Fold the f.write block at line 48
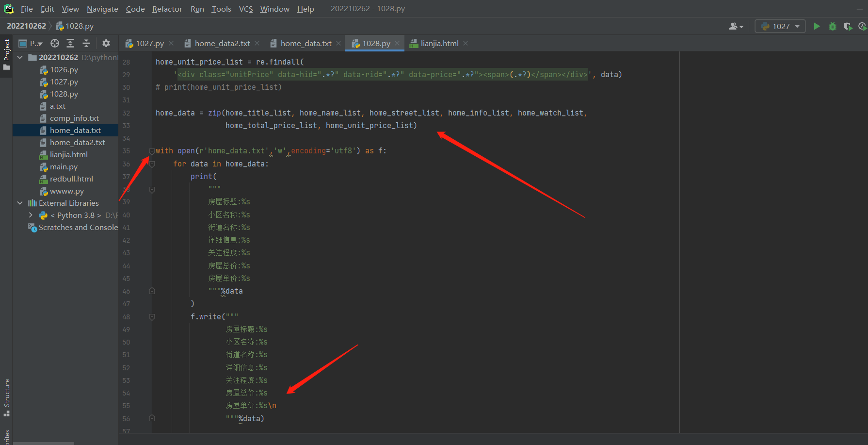The height and width of the screenshot is (445, 868). pyautogui.click(x=152, y=317)
